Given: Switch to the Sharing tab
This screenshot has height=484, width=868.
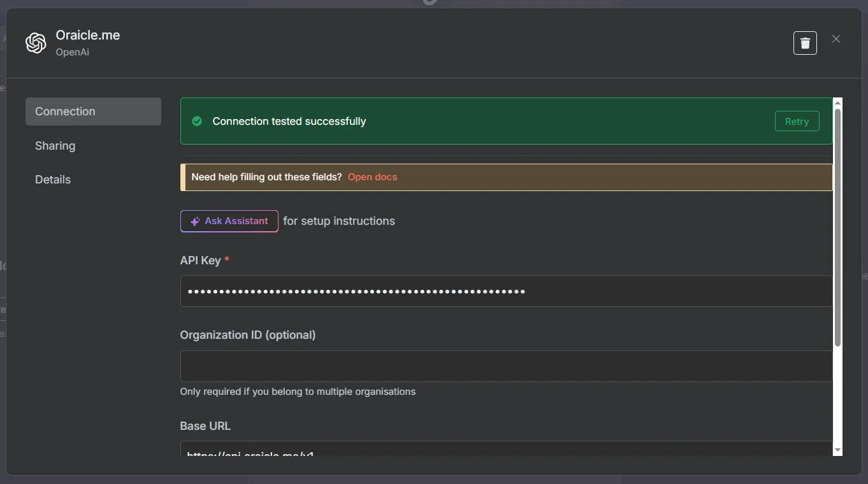Looking at the screenshot, I should coord(55,146).
